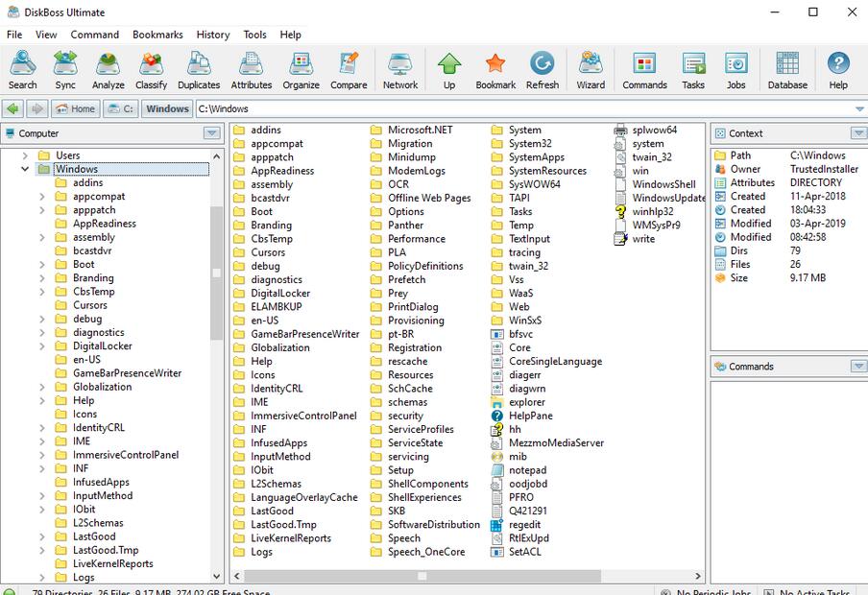Click the Help toolbar icon
Screen dimensions: 868x595
click(838, 70)
